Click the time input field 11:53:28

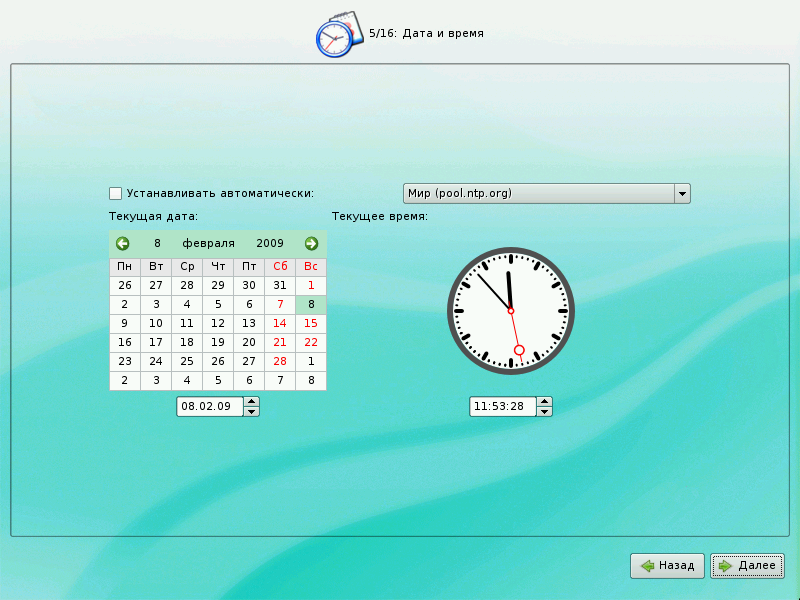click(502, 407)
